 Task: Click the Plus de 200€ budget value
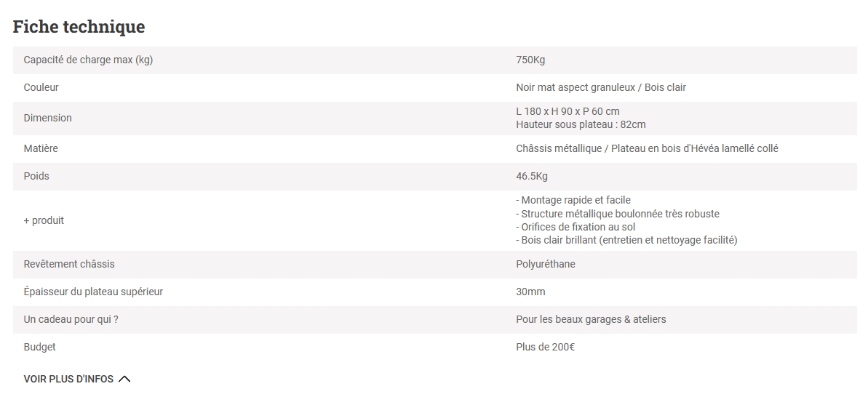click(x=545, y=347)
